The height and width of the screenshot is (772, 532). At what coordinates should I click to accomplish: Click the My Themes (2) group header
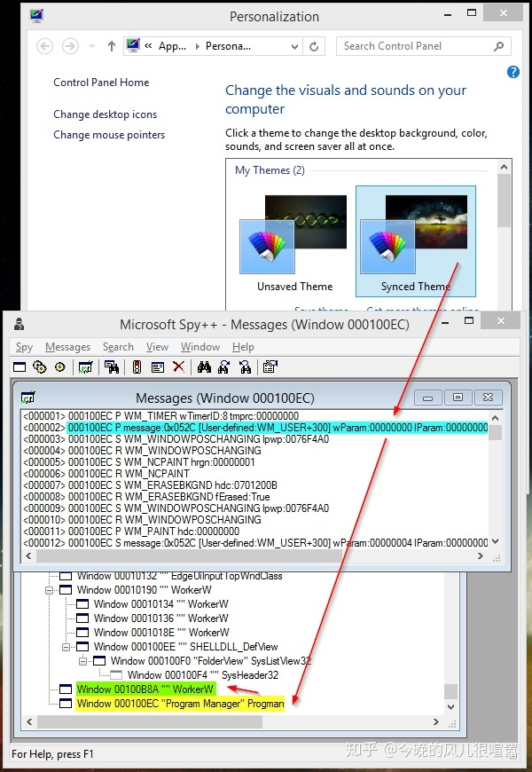(270, 170)
